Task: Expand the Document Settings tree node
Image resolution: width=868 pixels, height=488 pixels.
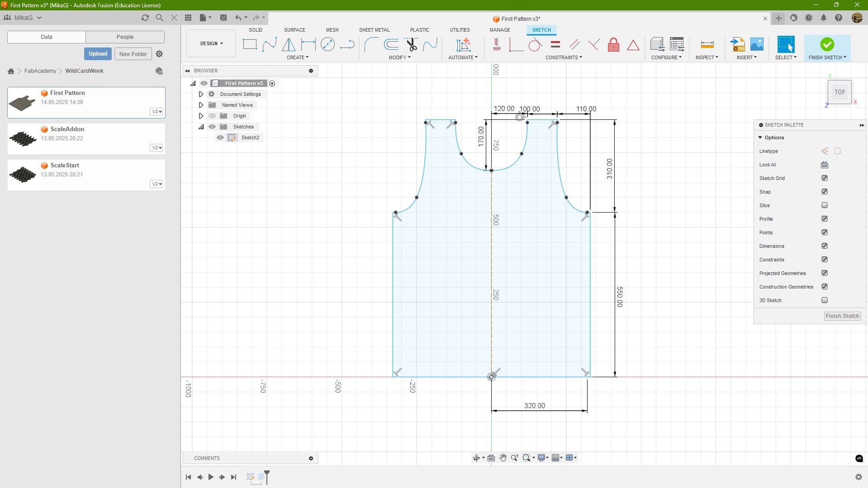Action: point(201,94)
